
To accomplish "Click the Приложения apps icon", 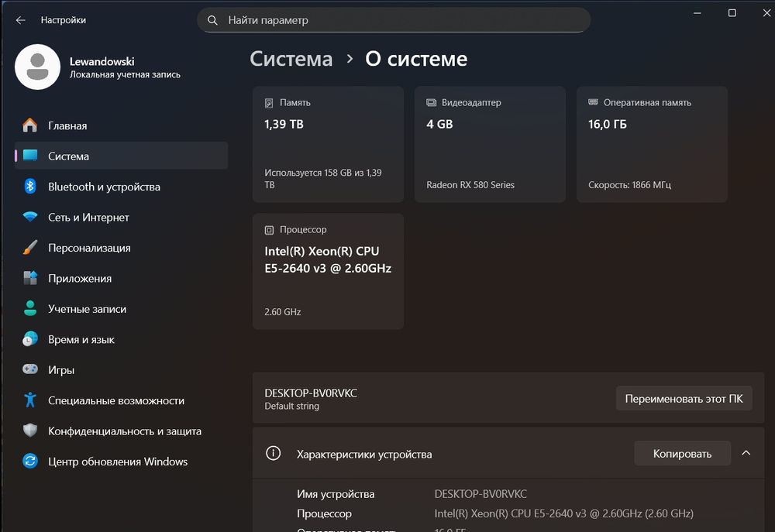I will click(30, 278).
